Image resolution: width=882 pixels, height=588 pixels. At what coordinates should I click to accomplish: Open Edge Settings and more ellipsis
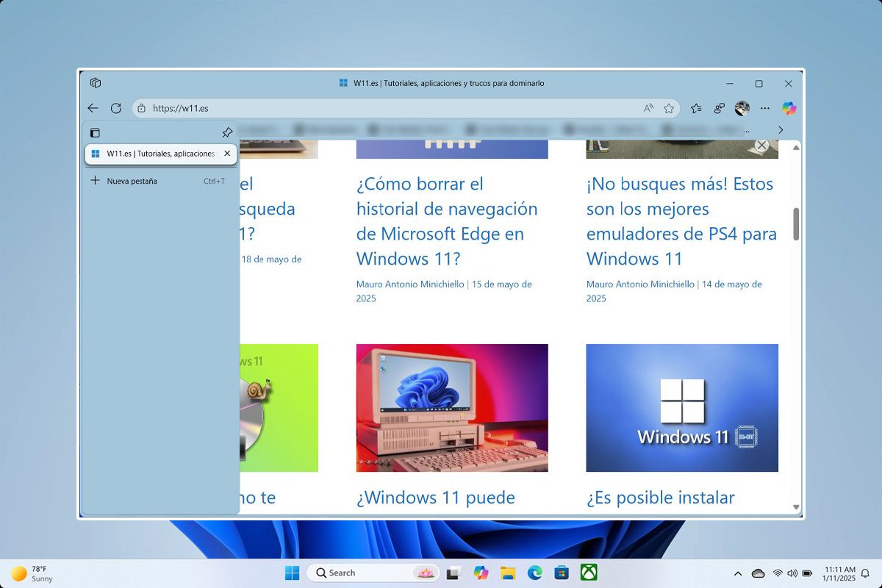(765, 108)
